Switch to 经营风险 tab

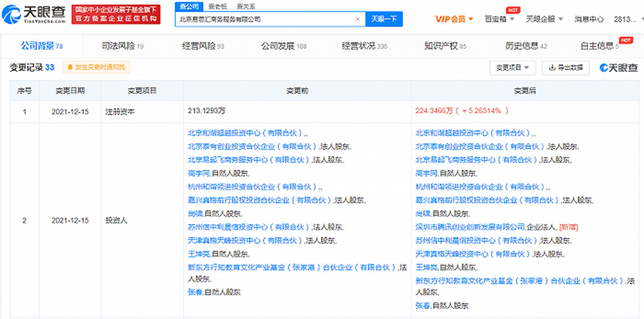(203, 46)
